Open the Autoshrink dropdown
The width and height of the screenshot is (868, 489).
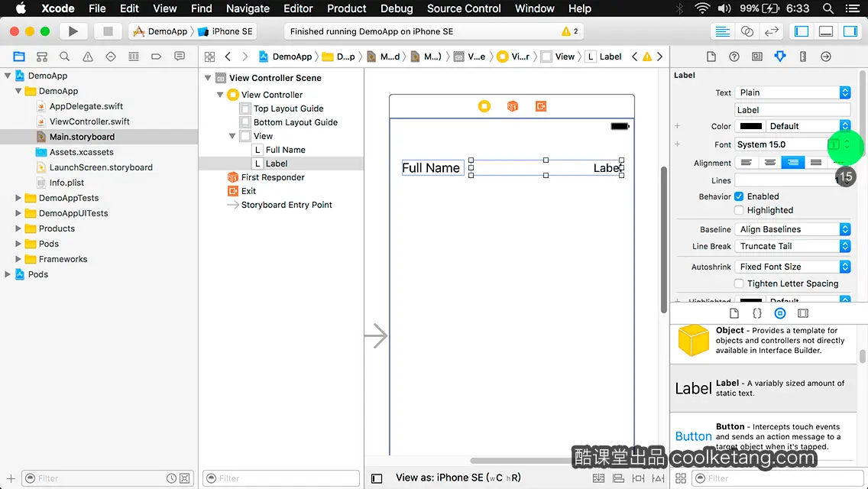(792, 267)
